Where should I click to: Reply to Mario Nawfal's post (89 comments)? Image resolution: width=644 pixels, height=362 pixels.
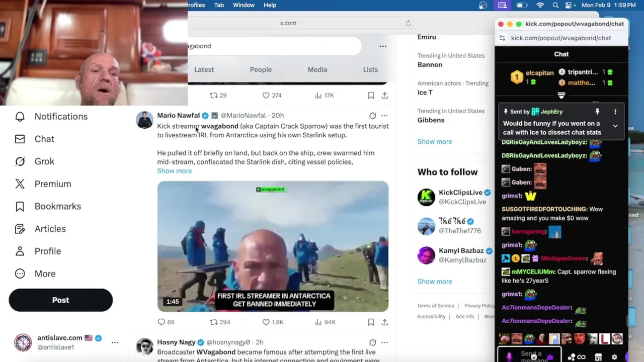point(166,322)
